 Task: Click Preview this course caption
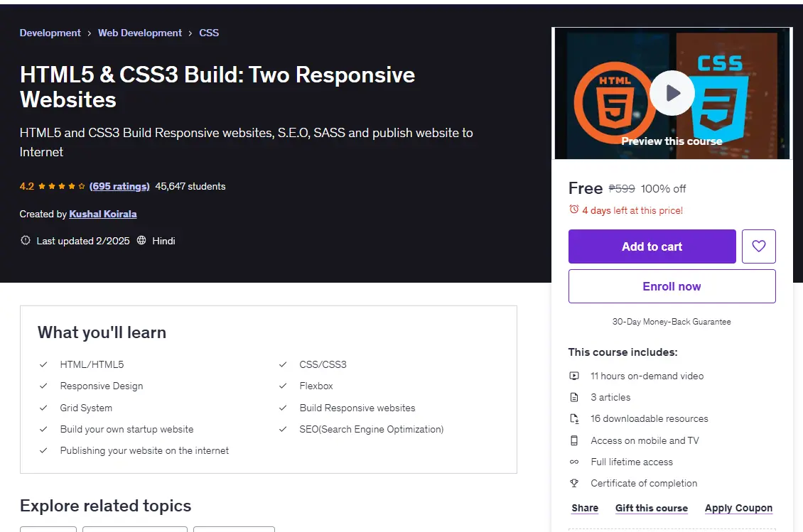click(672, 141)
